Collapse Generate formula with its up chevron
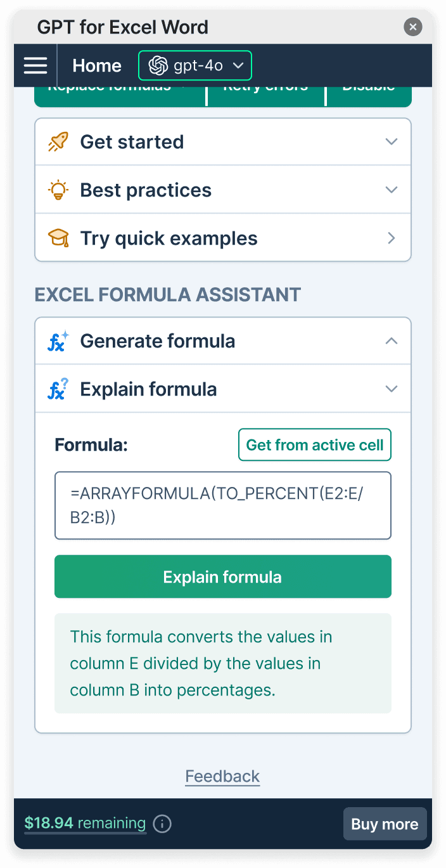 pos(392,341)
